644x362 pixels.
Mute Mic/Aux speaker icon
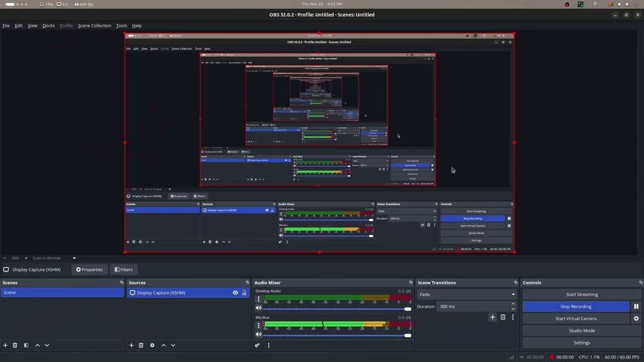click(259, 335)
